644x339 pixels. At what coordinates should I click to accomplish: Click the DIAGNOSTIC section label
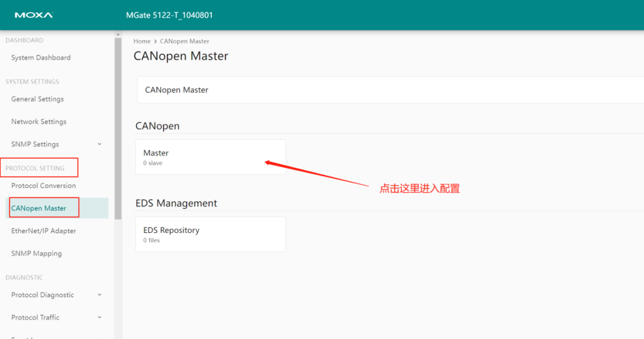pyautogui.click(x=24, y=278)
